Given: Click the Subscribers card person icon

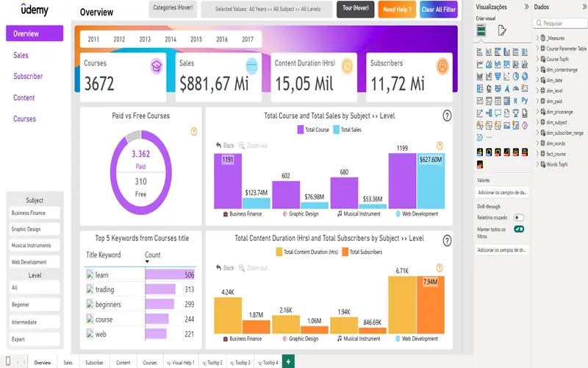Looking at the screenshot, I should tap(442, 66).
